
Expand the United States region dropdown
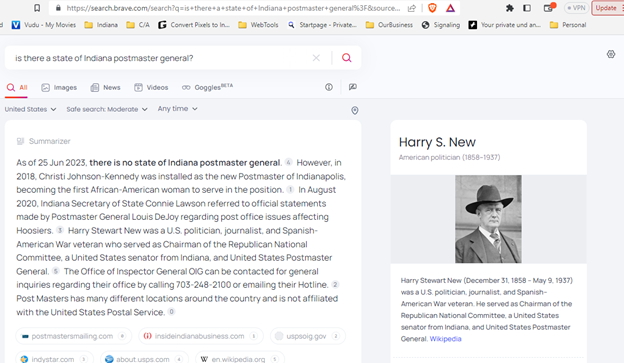(x=30, y=109)
